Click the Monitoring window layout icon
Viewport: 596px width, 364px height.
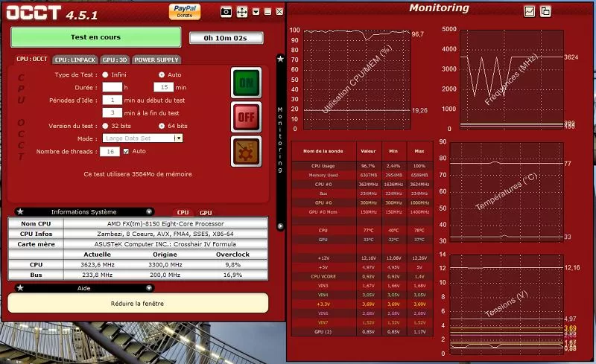click(545, 11)
